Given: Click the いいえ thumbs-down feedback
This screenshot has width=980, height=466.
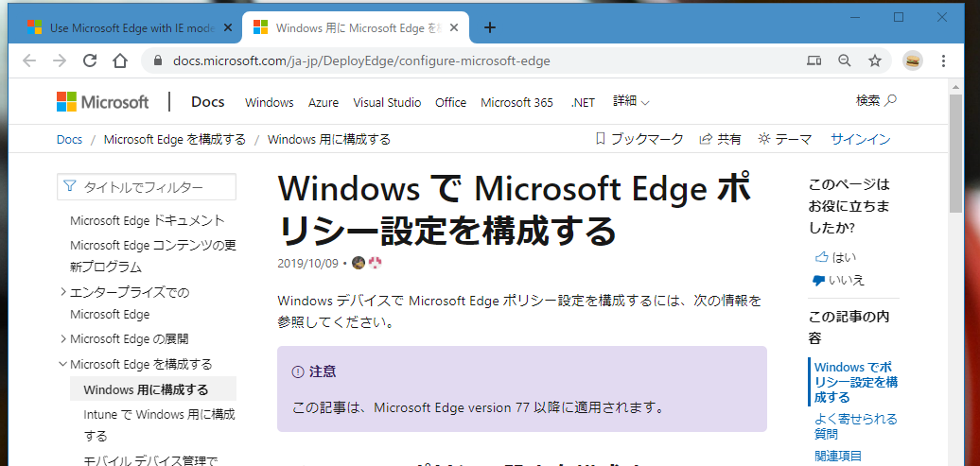Looking at the screenshot, I should click(x=838, y=280).
